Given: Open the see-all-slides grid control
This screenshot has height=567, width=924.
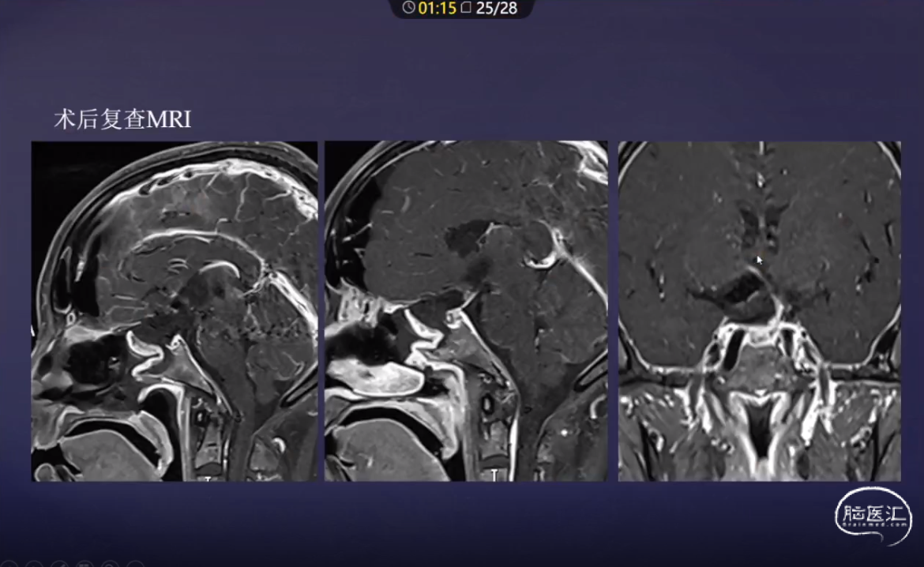Looking at the screenshot, I should coord(85,565).
